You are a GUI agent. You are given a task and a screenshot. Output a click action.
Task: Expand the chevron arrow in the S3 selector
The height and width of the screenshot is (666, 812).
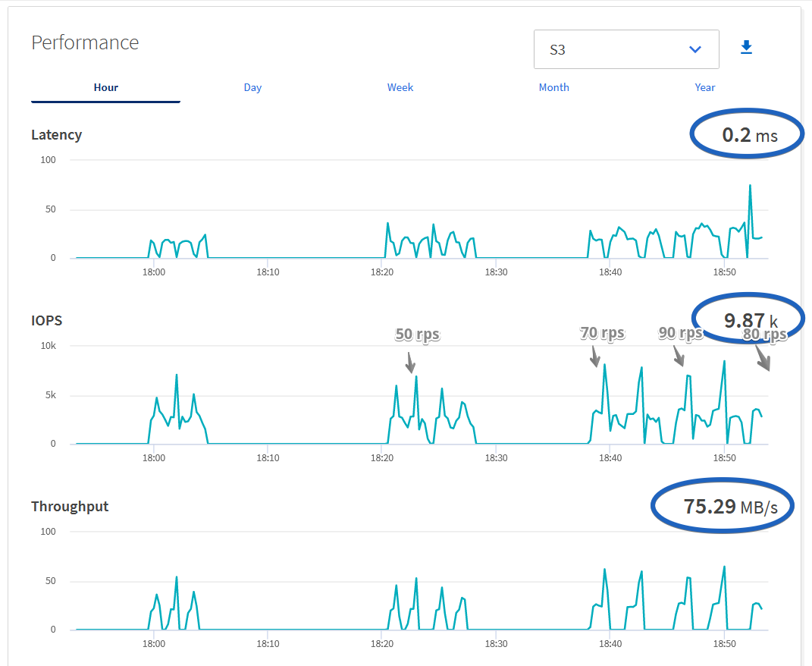click(695, 49)
